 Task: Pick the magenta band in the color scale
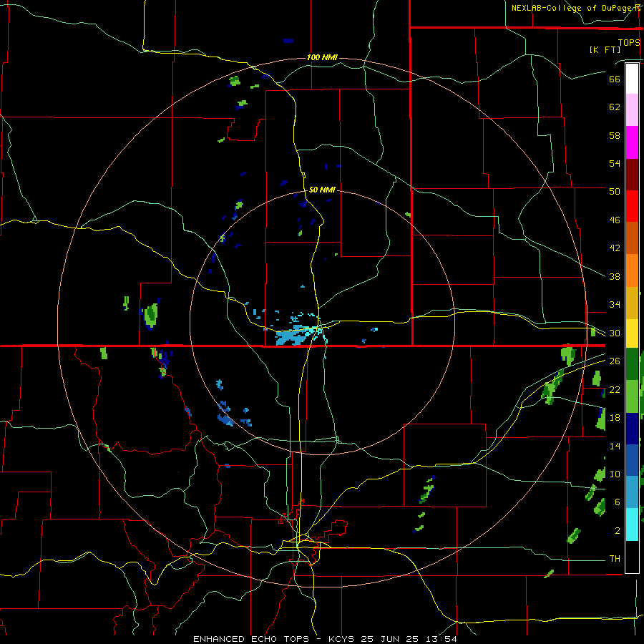click(x=632, y=142)
